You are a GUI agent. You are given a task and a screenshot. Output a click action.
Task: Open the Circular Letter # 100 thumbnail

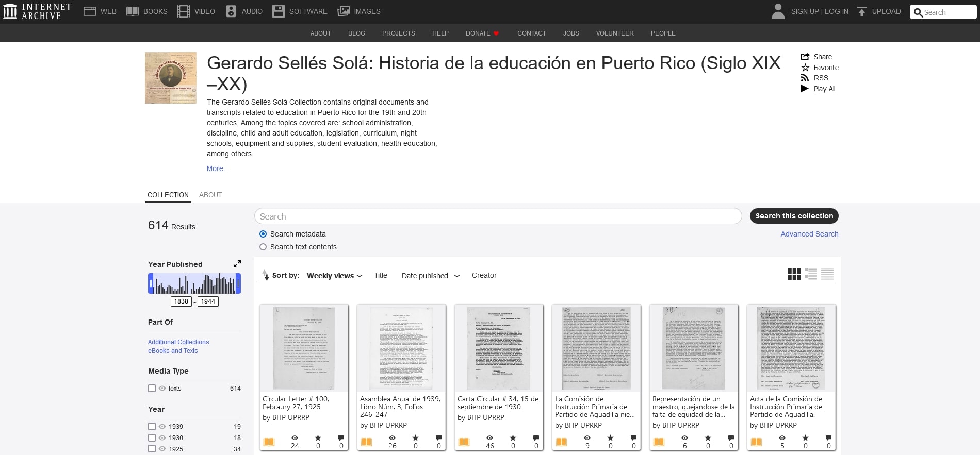(x=304, y=348)
